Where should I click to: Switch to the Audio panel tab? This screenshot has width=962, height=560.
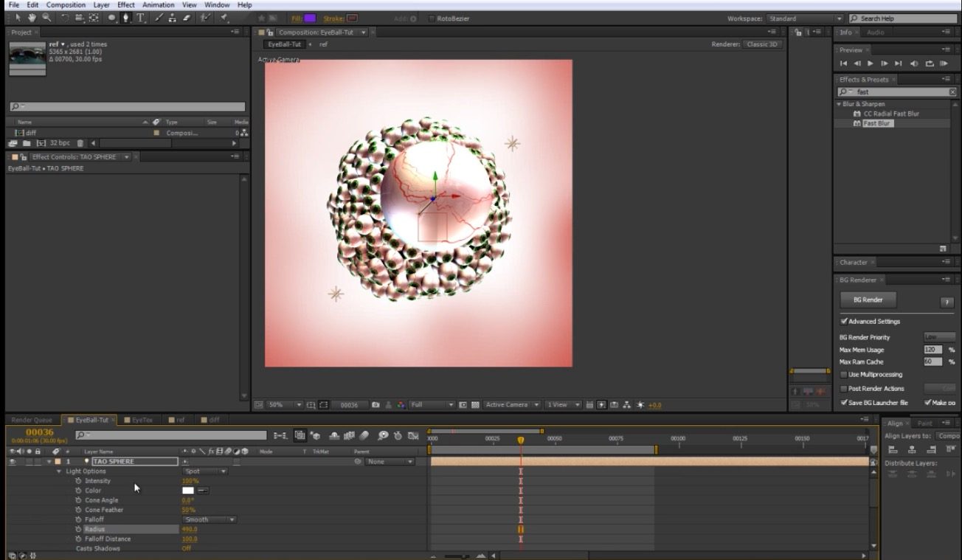876,32
